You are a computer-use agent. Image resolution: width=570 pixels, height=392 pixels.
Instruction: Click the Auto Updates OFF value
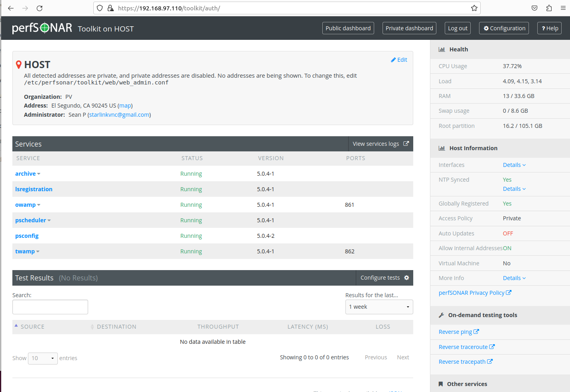coord(508,233)
